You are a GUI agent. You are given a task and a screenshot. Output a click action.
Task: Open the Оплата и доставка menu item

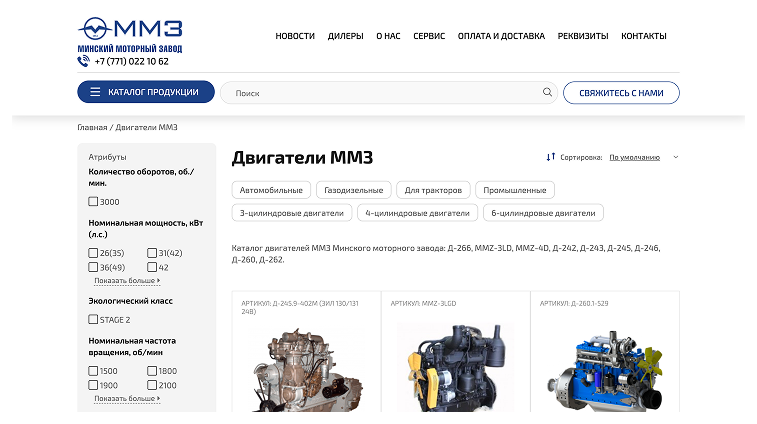pyautogui.click(x=501, y=36)
